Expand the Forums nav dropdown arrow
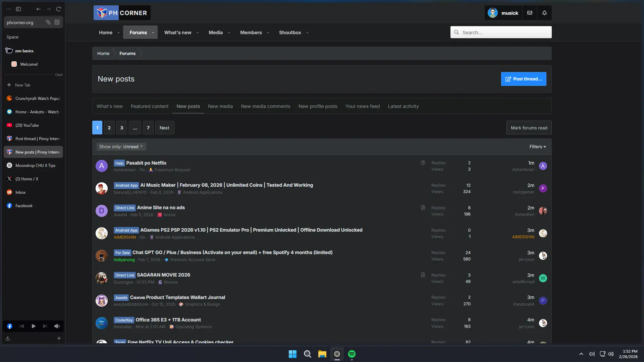This screenshot has height=362, width=644. click(153, 33)
